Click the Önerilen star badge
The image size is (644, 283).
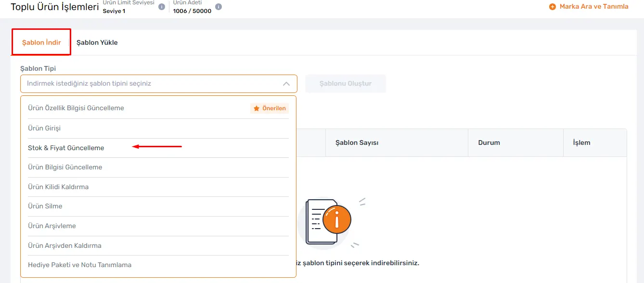(x=270, y=108)
